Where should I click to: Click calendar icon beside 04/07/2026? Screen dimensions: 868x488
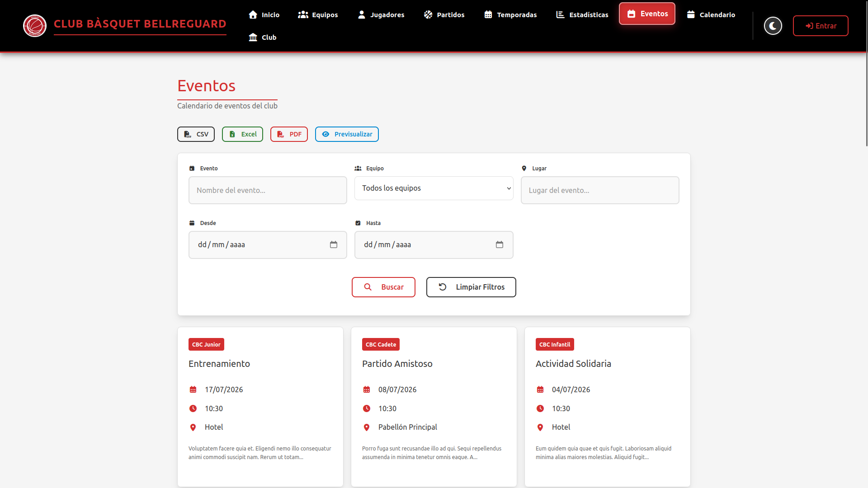pyautogui.click(x=540, y=389)
